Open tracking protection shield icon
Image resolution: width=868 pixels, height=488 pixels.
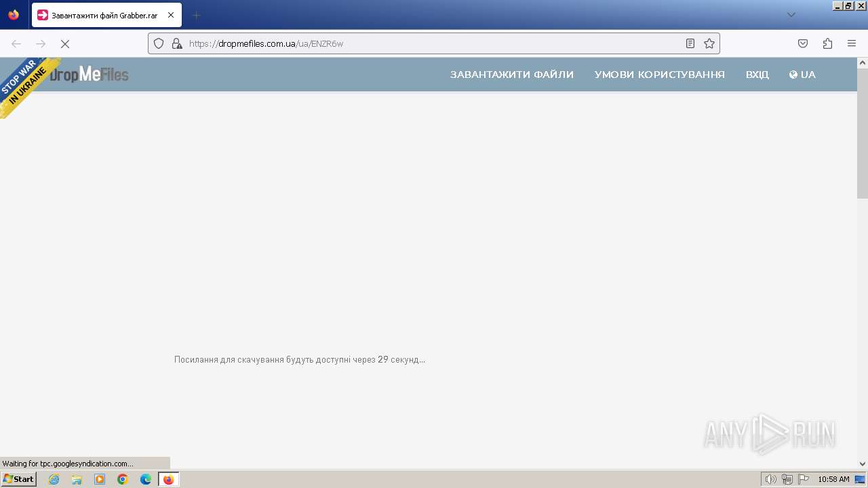tap(159, 43)
